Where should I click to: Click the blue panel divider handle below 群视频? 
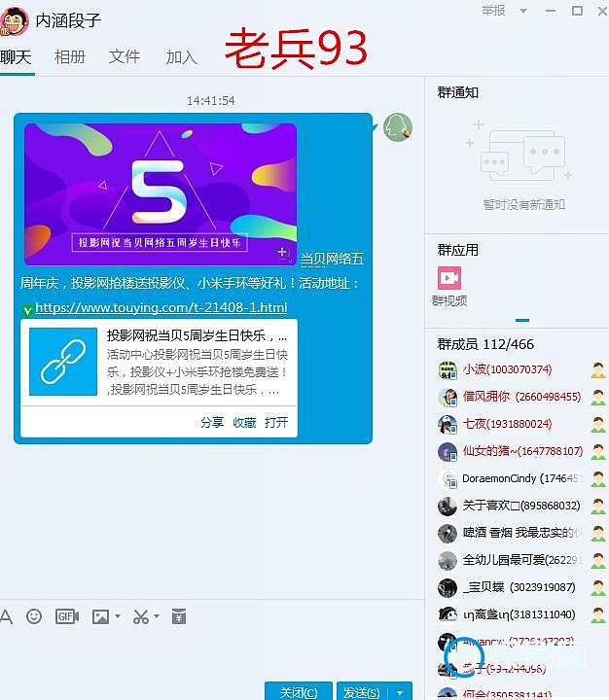click(x=521, y=320)
